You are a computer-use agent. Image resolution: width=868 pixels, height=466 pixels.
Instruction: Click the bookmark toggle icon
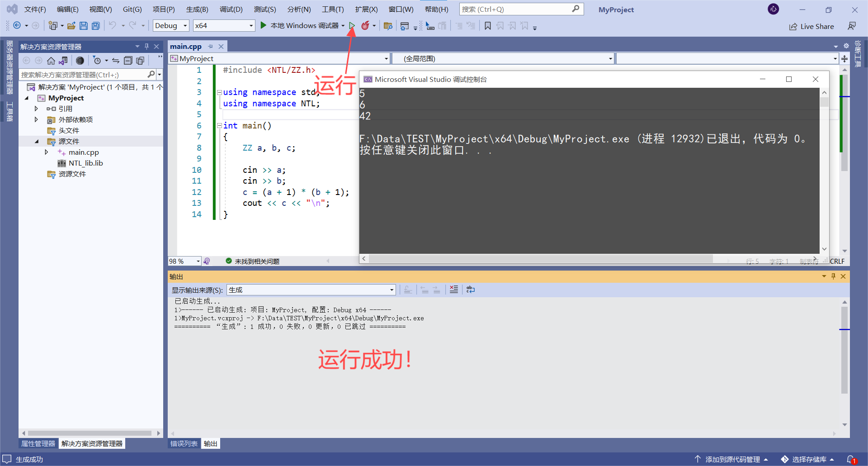tap(488, 26)
